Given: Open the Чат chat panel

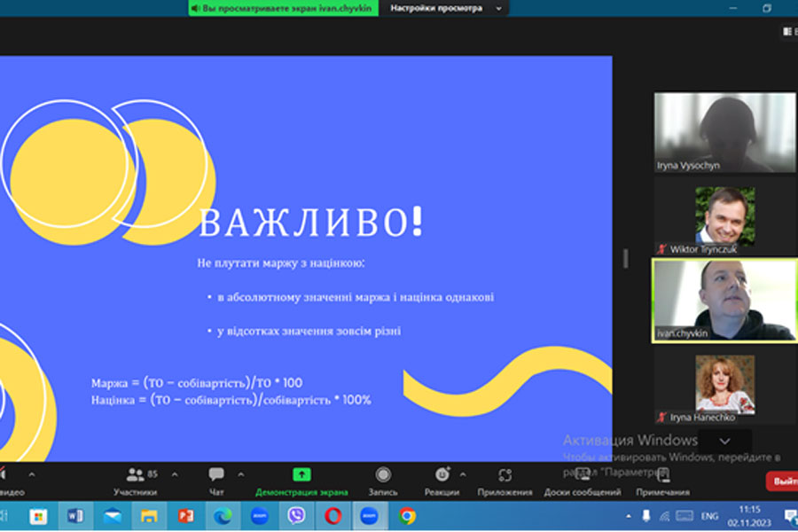Looking at the screenshot, I should click(x=216, y=481).
